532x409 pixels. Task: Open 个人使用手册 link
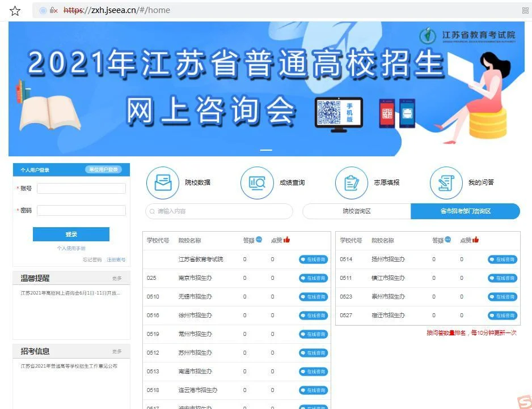(x=71, y=248)
